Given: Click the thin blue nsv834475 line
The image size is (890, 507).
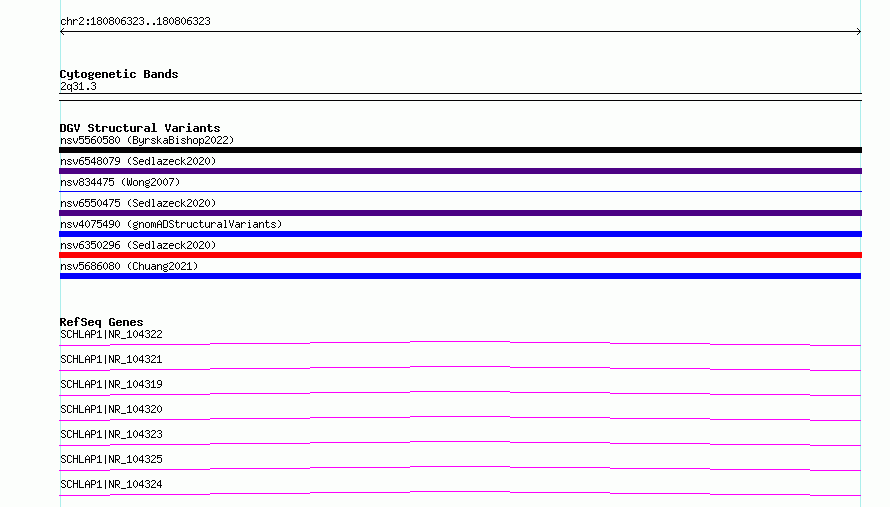Looking at the screenshot, I should click(460, 191).
